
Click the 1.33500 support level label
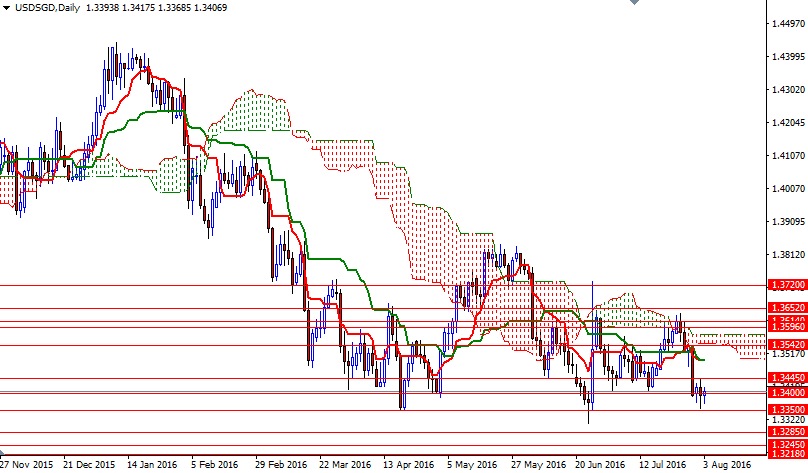pyautogui.click(x=787, y=410)
